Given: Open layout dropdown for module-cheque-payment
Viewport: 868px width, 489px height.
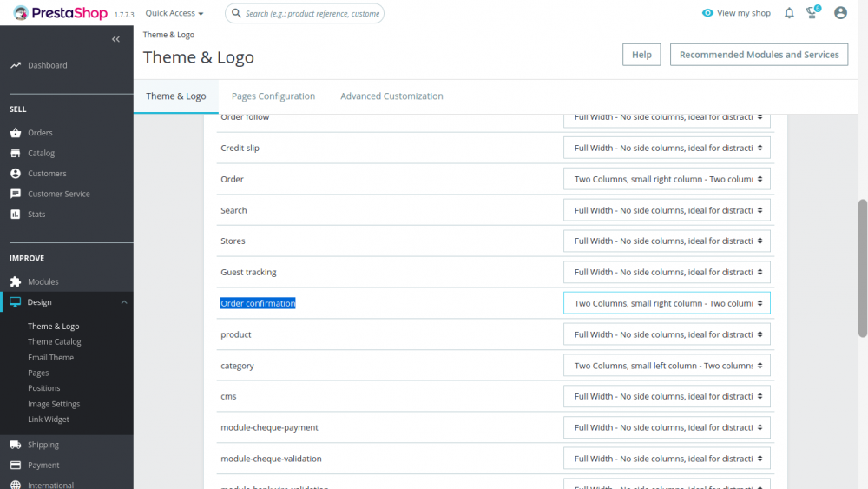Looking at the screenshot, I should coord(667,427).
